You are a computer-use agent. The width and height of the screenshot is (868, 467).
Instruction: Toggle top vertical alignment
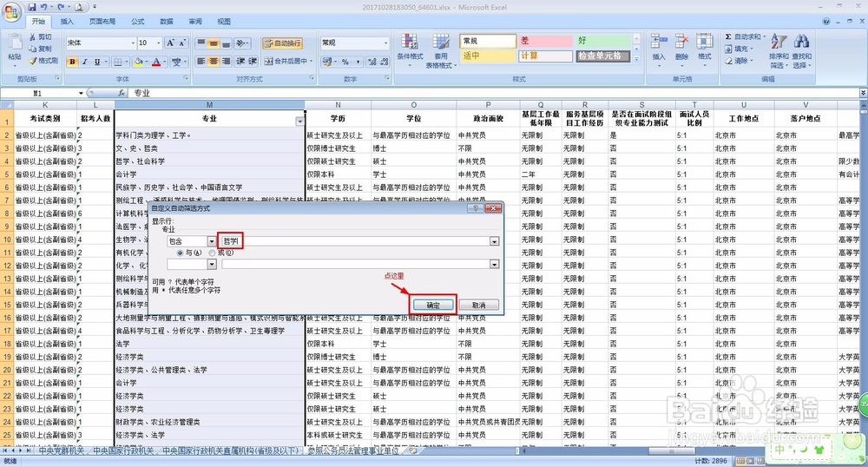pos(201,43)
